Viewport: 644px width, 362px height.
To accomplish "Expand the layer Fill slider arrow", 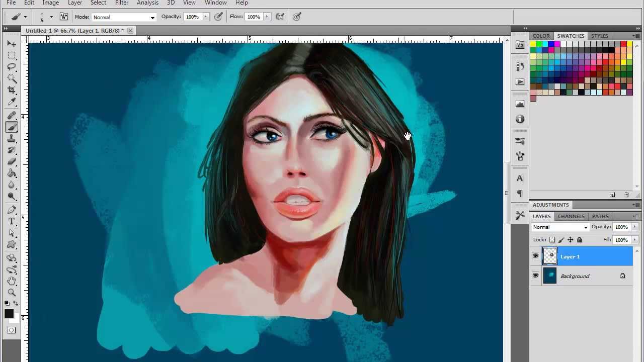I will point(634,240).
